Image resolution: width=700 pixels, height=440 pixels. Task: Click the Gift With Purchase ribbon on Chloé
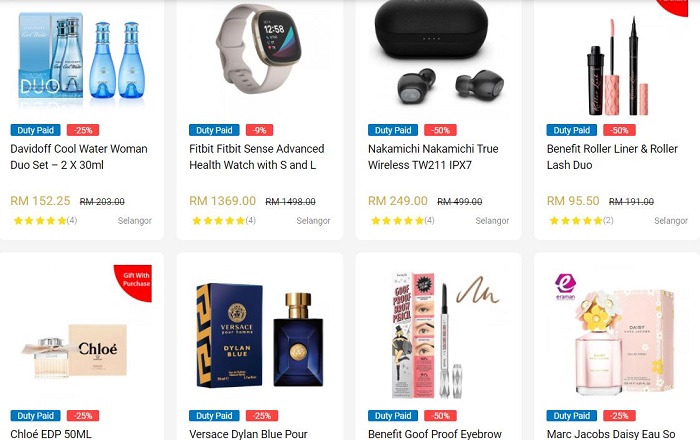tap(135, 281)
